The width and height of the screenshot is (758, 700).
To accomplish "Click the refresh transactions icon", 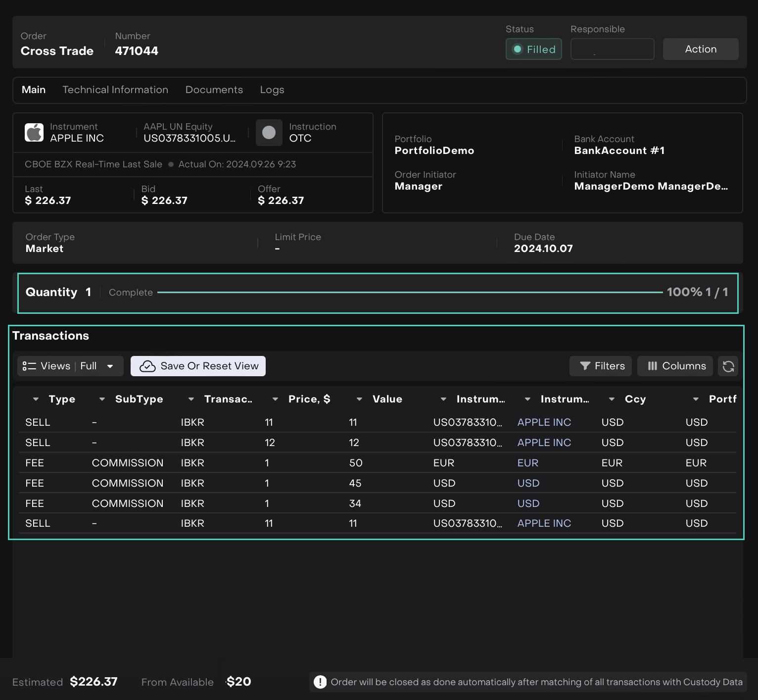I will [x=728, y=366].
